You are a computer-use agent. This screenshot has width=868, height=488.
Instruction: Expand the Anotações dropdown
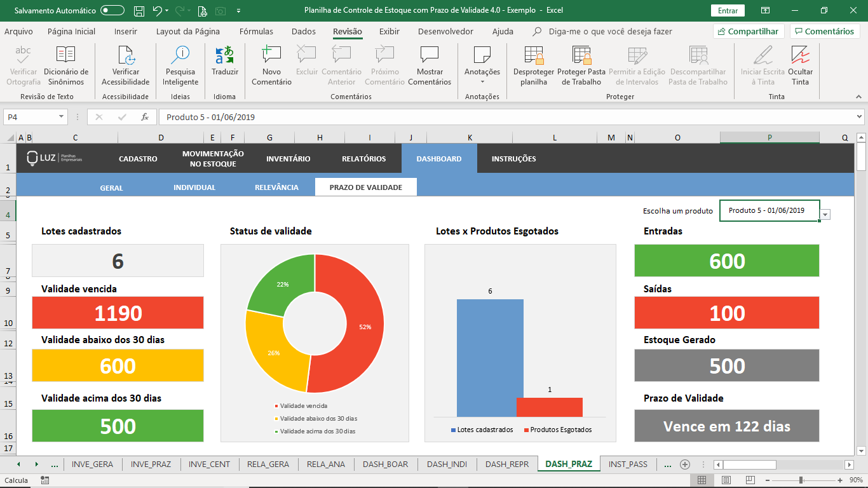(482, 81)
